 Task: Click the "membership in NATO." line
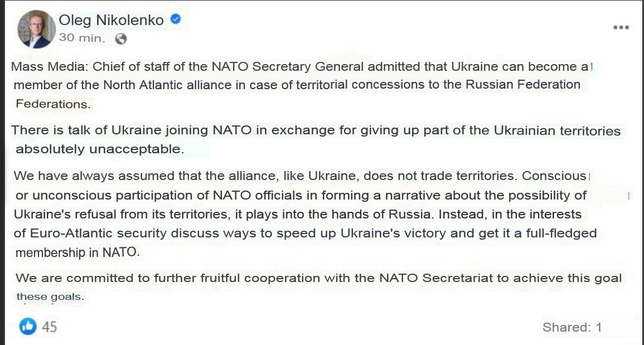(x=78, y=252)
